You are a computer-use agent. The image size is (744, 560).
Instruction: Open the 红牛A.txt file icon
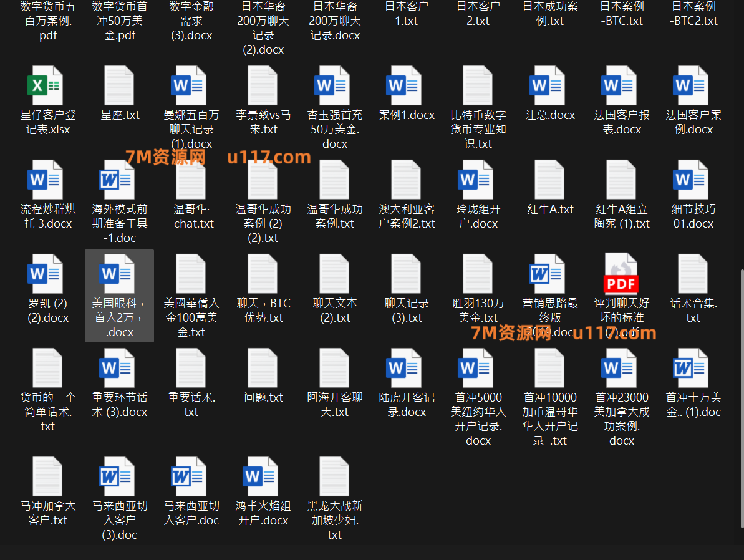[x=549, y=180]
